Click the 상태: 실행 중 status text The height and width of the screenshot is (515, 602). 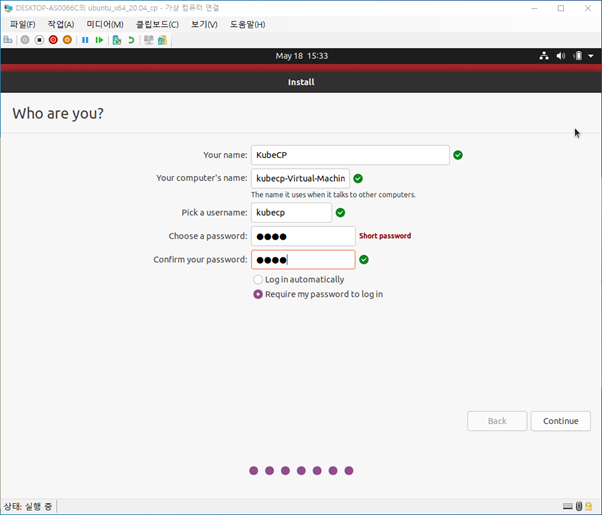point(27,507)
